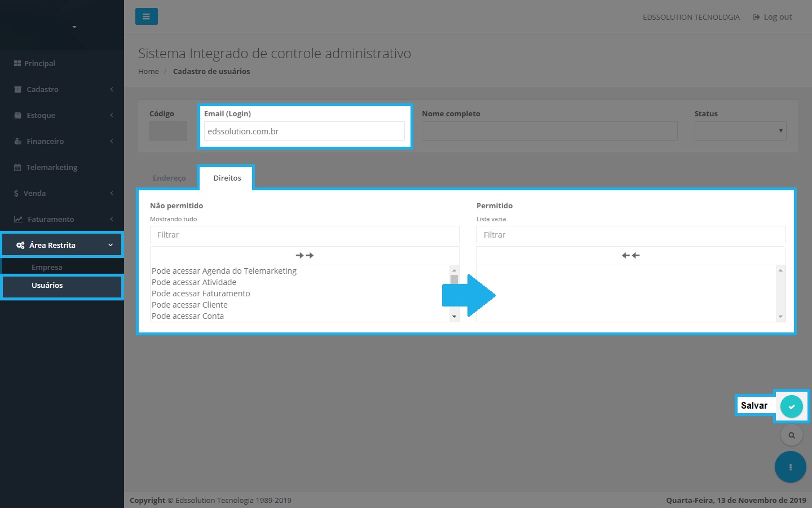Click the Área Restrita gears icon
812x508 pixels.
tap(20, 245)
